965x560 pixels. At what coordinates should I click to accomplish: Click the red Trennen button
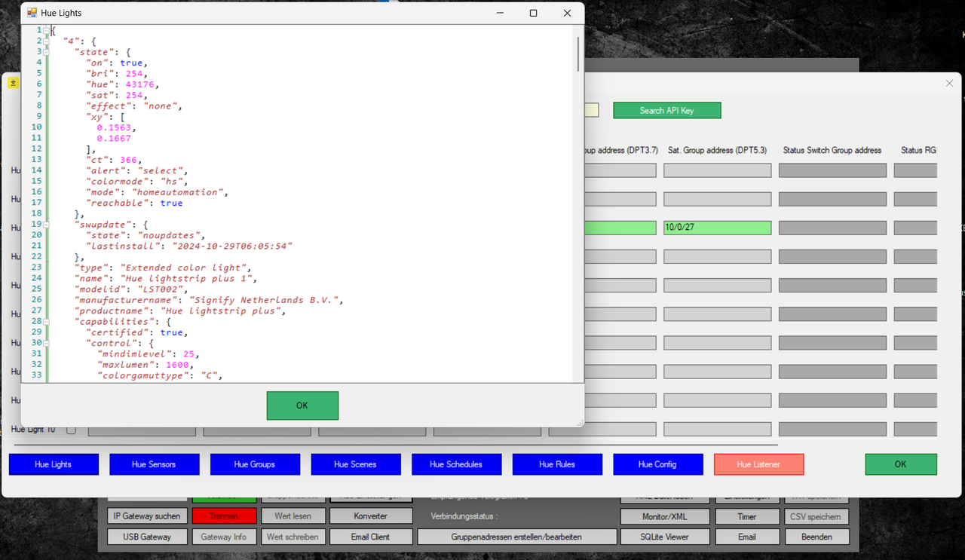tap(225, 516)
